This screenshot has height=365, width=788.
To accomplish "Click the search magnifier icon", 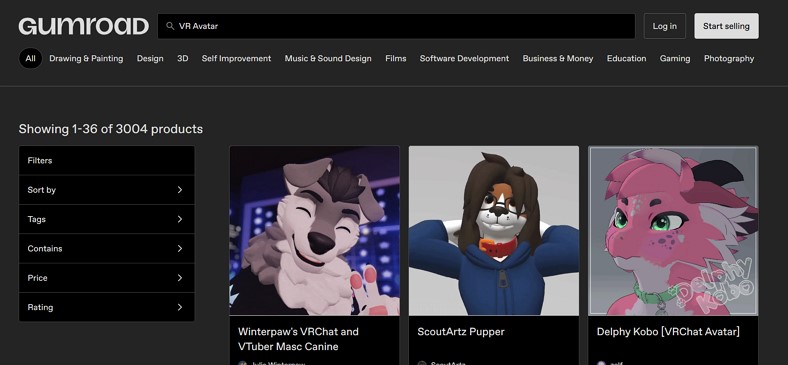I will click(x=170, y=26).
